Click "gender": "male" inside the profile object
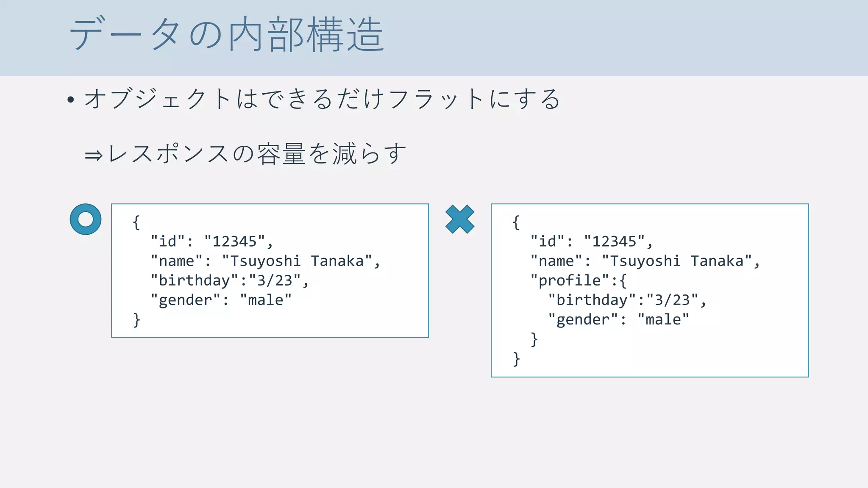This screenshot has width=868, height=488. pos(618,320)
